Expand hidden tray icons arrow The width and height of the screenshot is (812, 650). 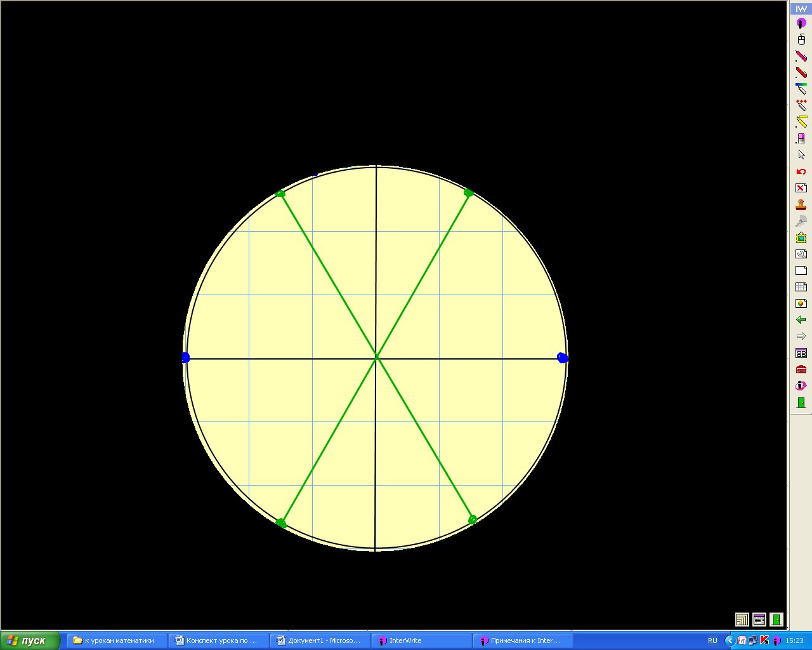tap(730, 640)
